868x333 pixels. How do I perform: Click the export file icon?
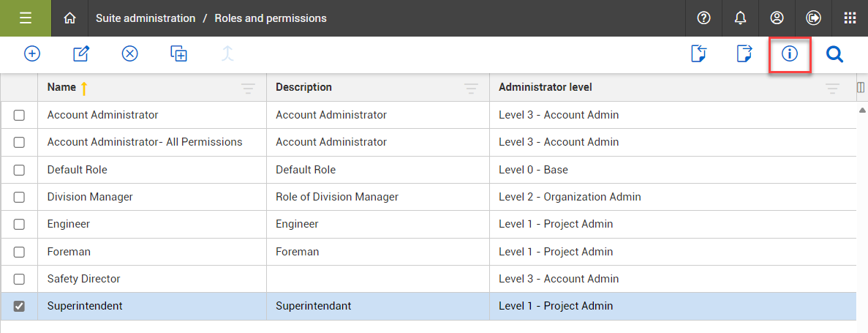[744, 53]
